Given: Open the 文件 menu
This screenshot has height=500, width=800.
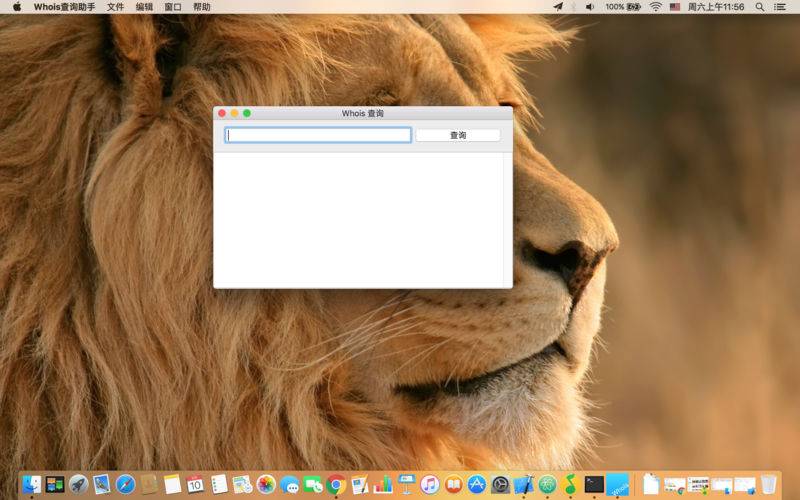Looking at the screenshot, I should click(116, 7).
